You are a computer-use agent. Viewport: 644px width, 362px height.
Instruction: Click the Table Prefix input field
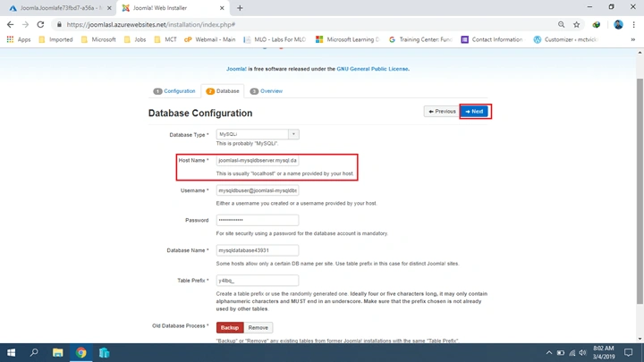point(257,281)
